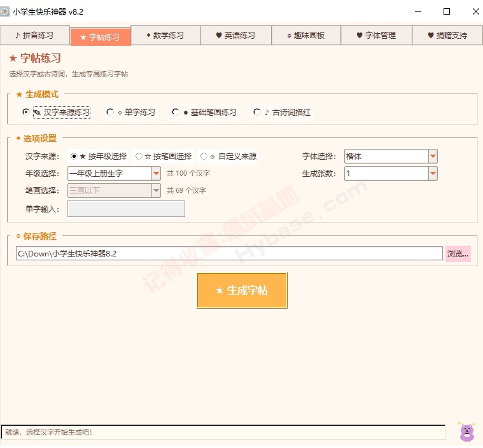This screenshot has height=448, width=483.
Task: Switch to the 数学练习 tab
Action: (x=165, y=36)
